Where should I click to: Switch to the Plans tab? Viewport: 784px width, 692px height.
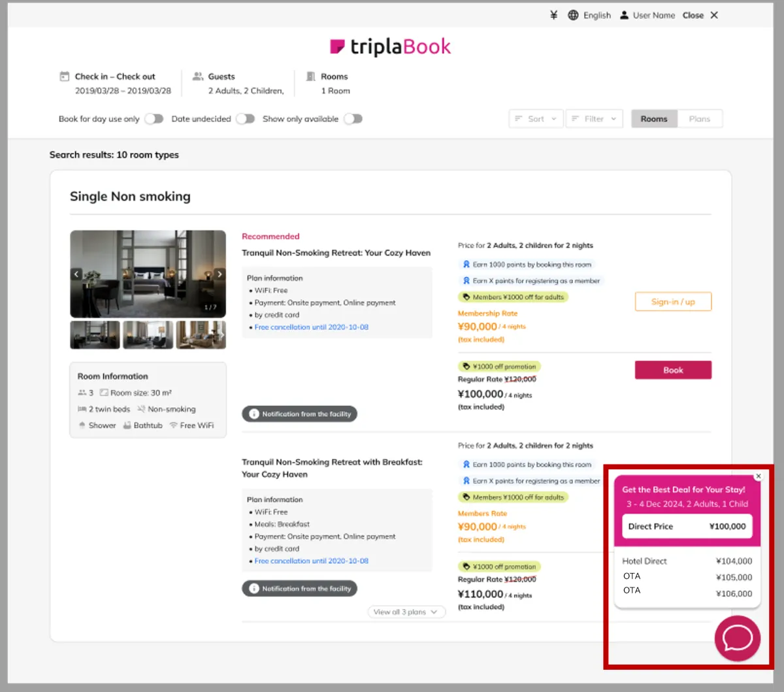pos(699,119)
